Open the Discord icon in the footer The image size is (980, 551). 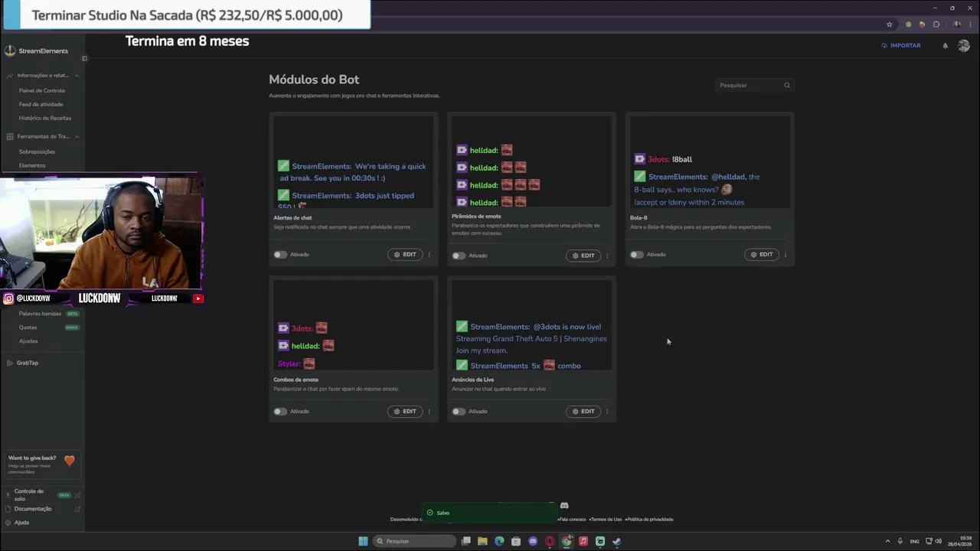pyautogui.click(x=564, y=506)
